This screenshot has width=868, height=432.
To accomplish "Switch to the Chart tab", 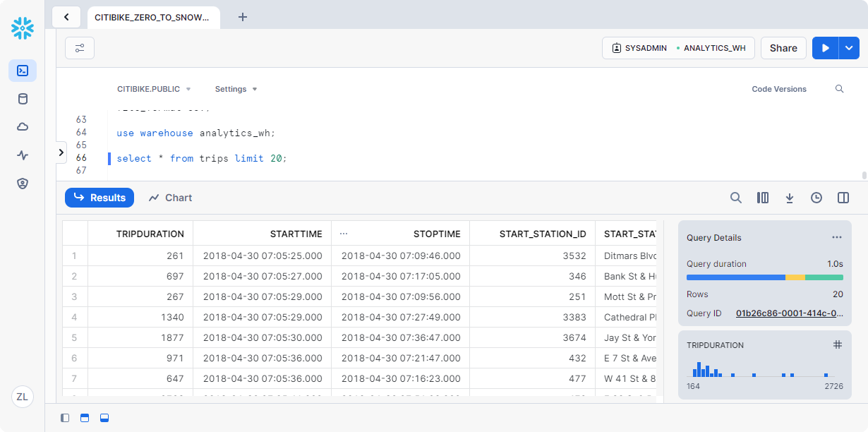I will [x=170, y=198].
